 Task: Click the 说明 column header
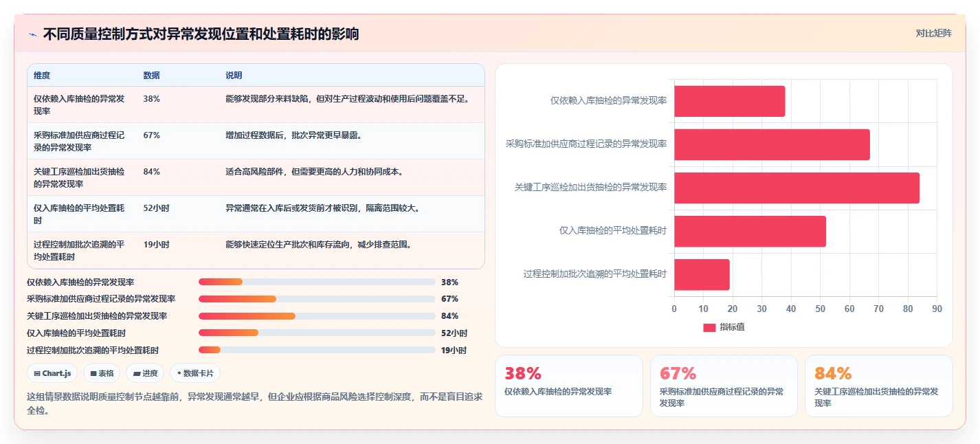(234, 76)
